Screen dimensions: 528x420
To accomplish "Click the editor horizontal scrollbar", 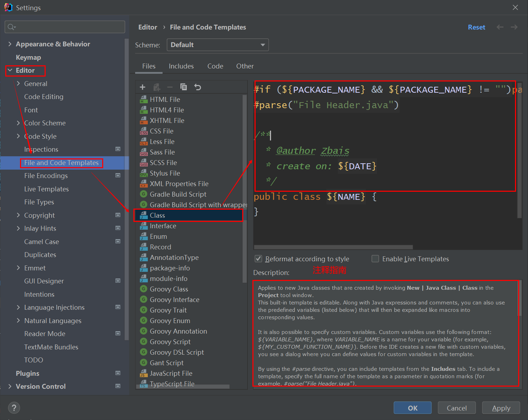I will tap(333, 247).
